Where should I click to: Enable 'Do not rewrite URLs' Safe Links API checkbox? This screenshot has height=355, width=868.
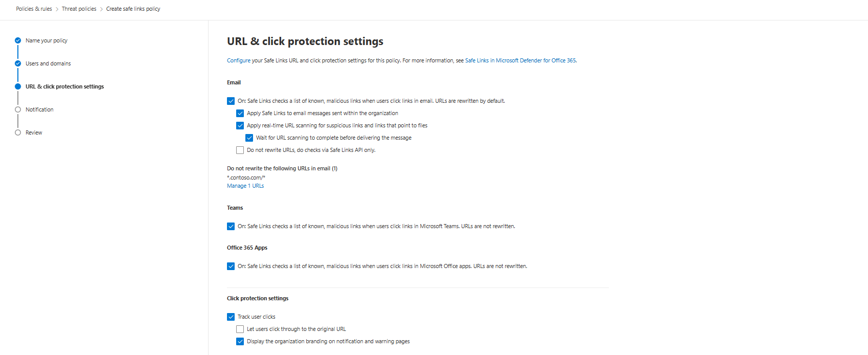[240, 150]
